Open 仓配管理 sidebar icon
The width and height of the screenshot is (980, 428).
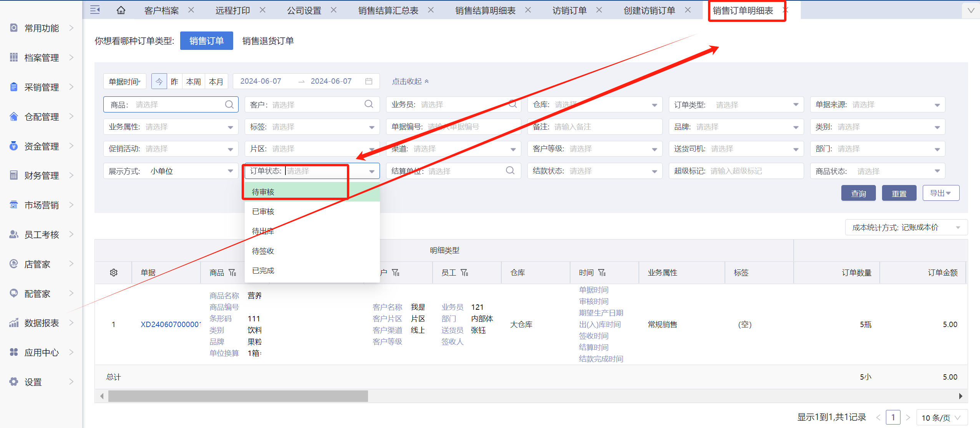[14, 116]
